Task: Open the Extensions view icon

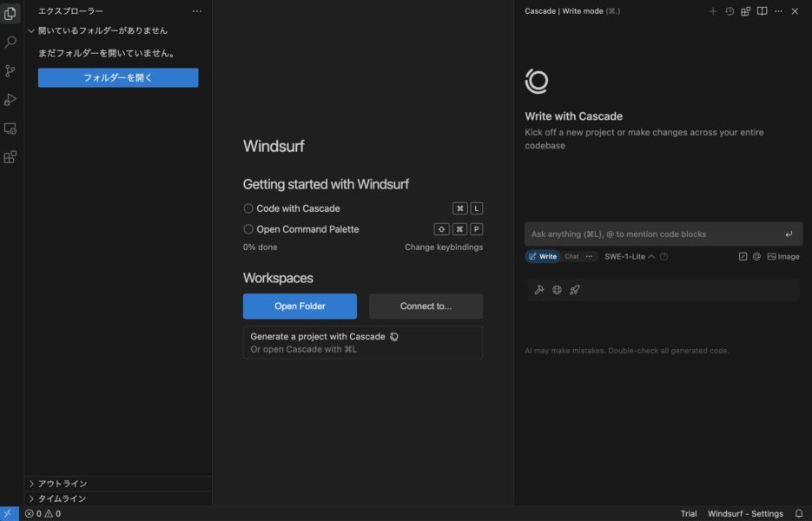Action: point(10,157)
